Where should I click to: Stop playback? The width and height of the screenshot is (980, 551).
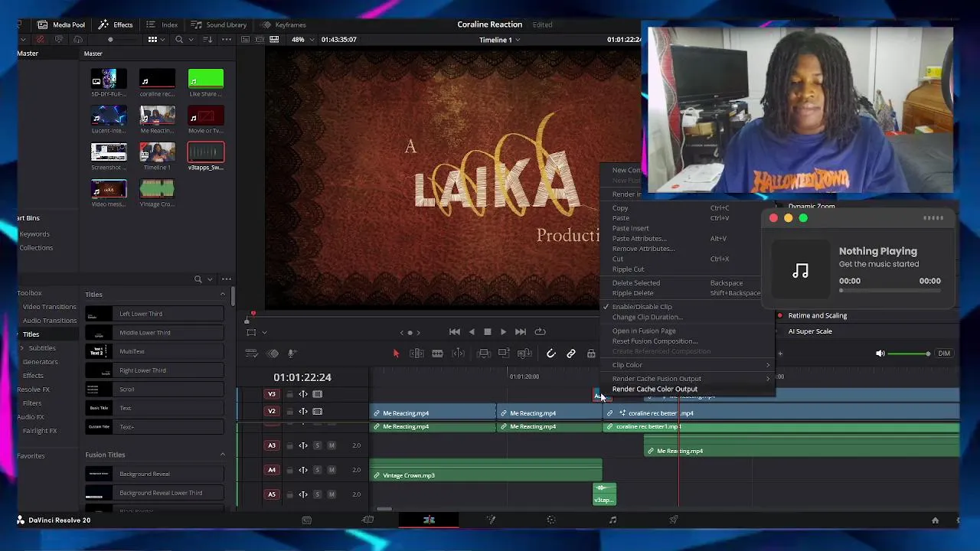488,332
